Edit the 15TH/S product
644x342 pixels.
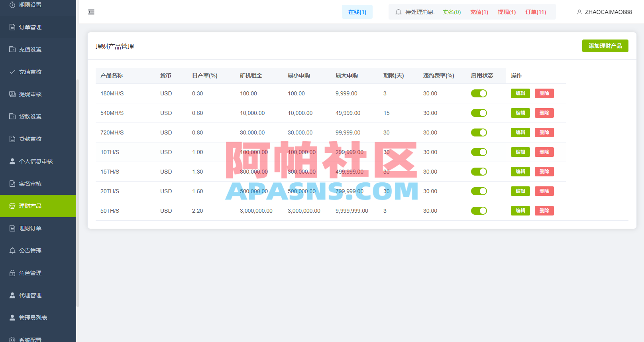[520, 172]
